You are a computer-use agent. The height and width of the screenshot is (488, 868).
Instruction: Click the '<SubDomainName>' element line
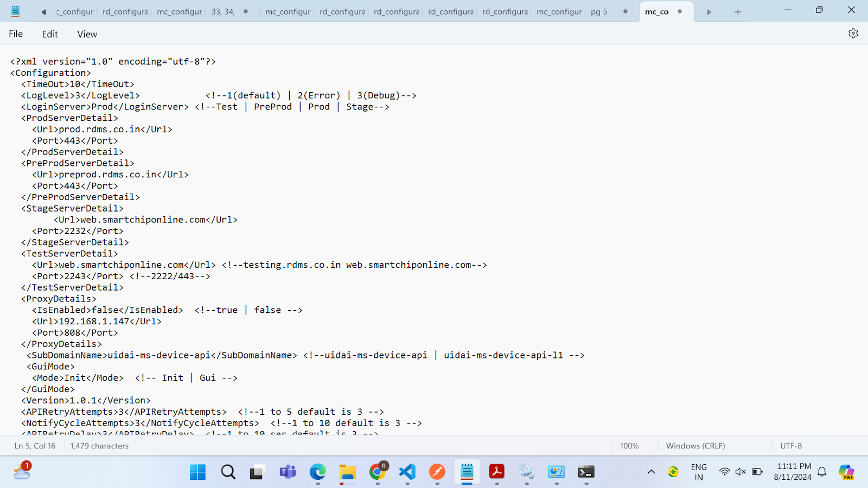(x=305, y=355)
